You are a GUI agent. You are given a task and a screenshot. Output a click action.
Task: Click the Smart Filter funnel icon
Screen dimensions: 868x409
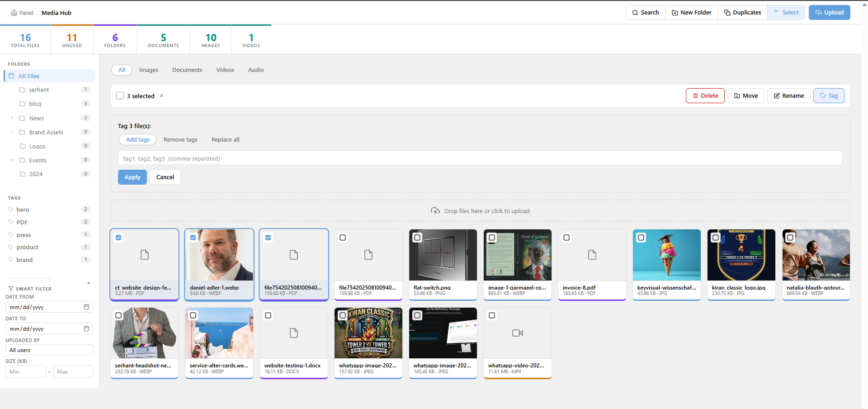[x=11, y=289]
